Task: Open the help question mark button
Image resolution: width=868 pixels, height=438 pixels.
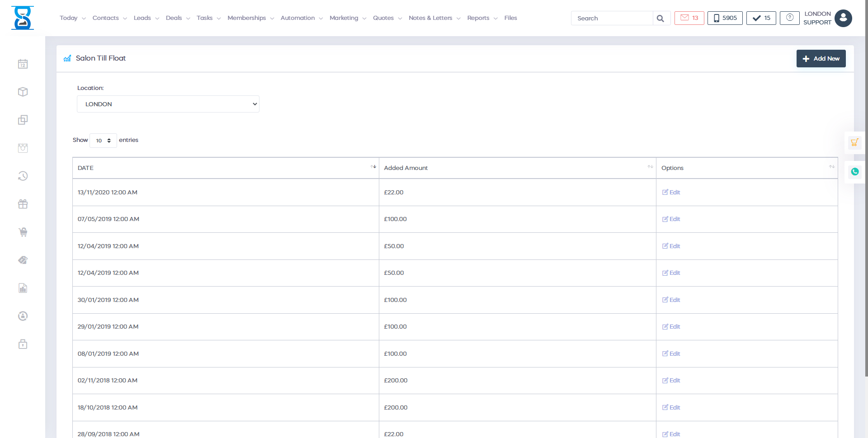Action: point(789,18)
